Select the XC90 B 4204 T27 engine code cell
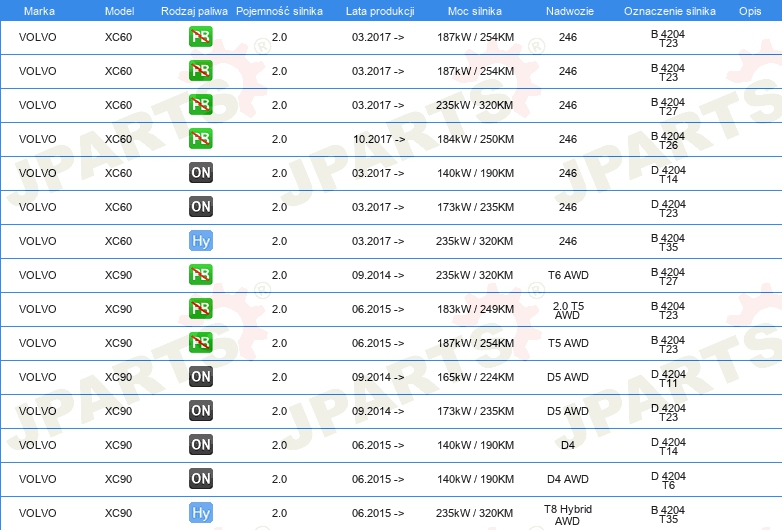The width and height of the screenshot is (782, 530). (668, 276)
